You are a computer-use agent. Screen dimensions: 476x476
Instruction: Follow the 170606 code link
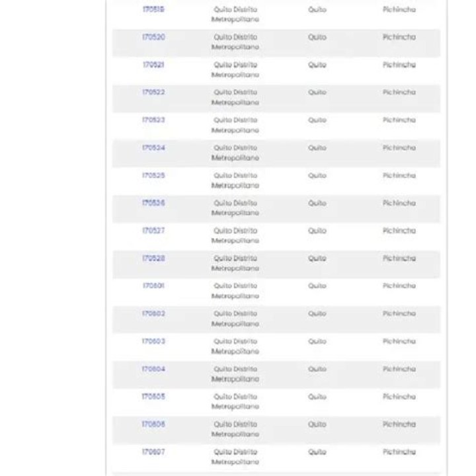click(153, 424)
